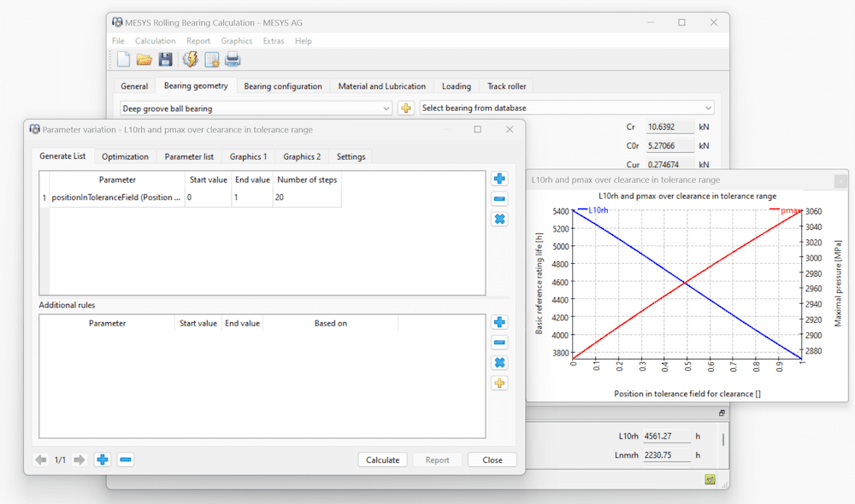
Task: Click the results panel vertical scrollbar
Action: click(x=723, y=441)
